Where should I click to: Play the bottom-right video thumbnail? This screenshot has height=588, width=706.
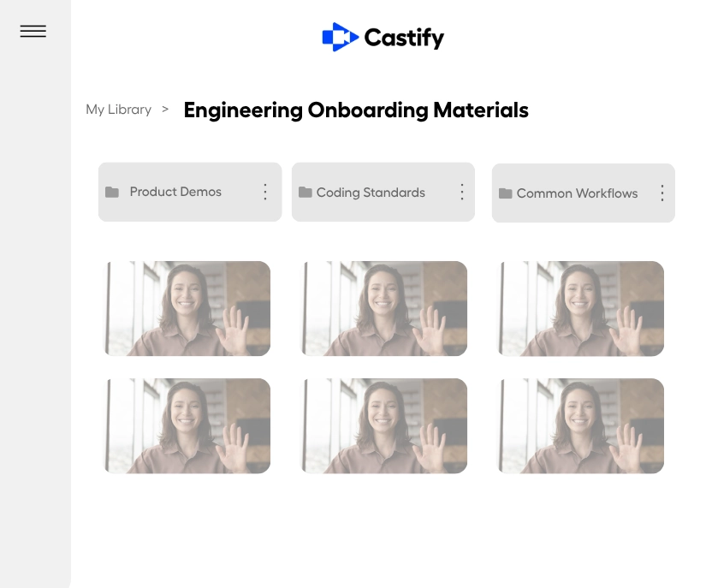point(580,425)
